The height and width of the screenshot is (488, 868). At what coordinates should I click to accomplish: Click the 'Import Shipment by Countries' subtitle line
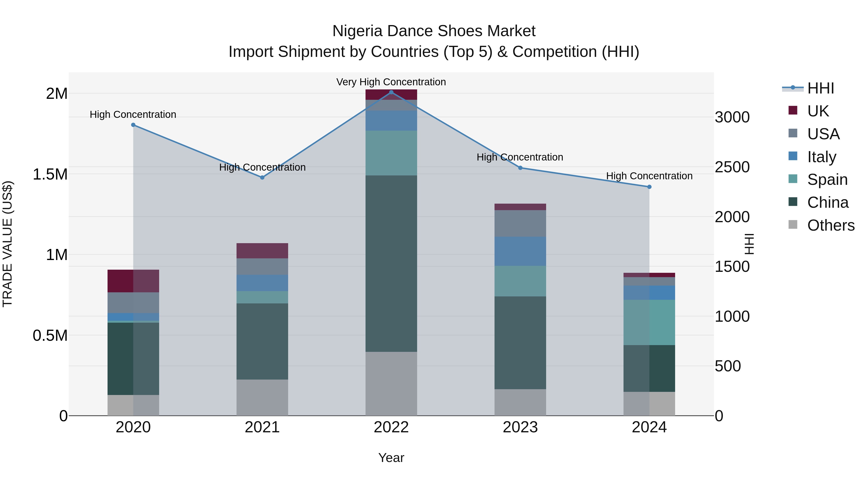pos(434,52)
